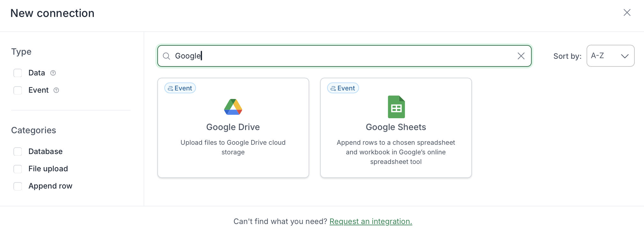Click the Append row category label
Image resolution: width=644 pixels, height=232 pixels.
50,186
